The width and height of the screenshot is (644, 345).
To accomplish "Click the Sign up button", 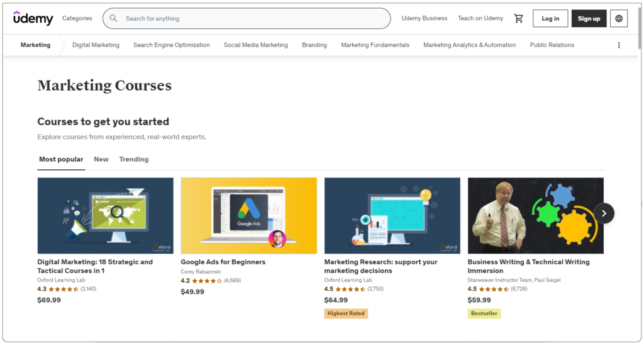I will coord(589,18).
